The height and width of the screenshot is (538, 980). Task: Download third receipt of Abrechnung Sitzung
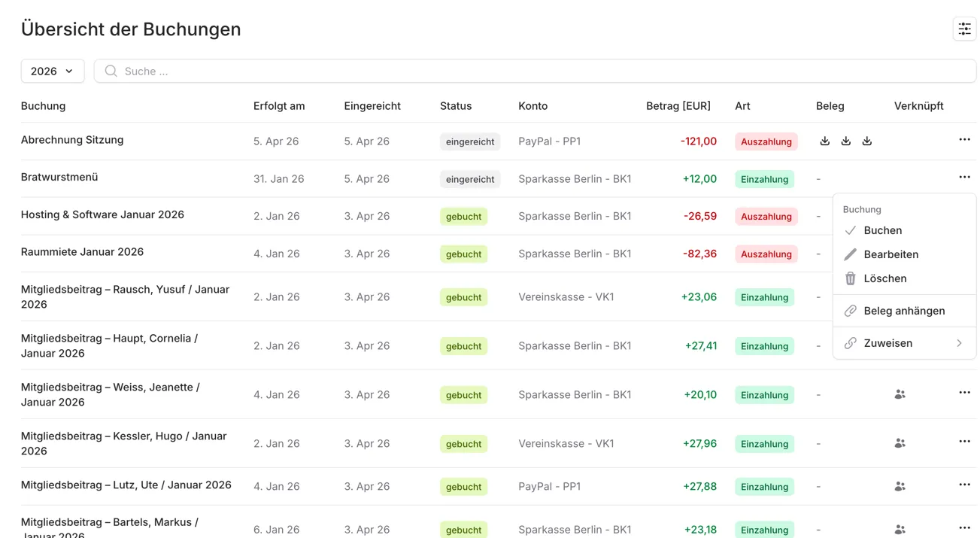point(866,141)
